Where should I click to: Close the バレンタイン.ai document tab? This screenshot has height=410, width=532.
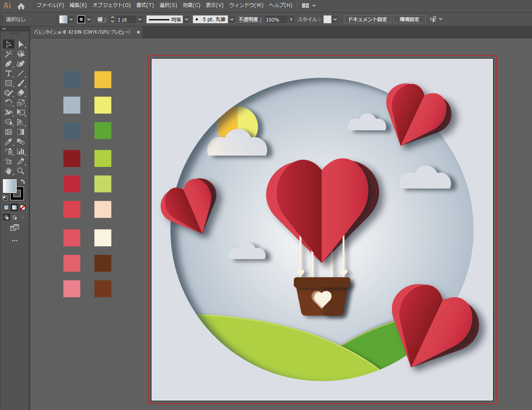(138, 32)
